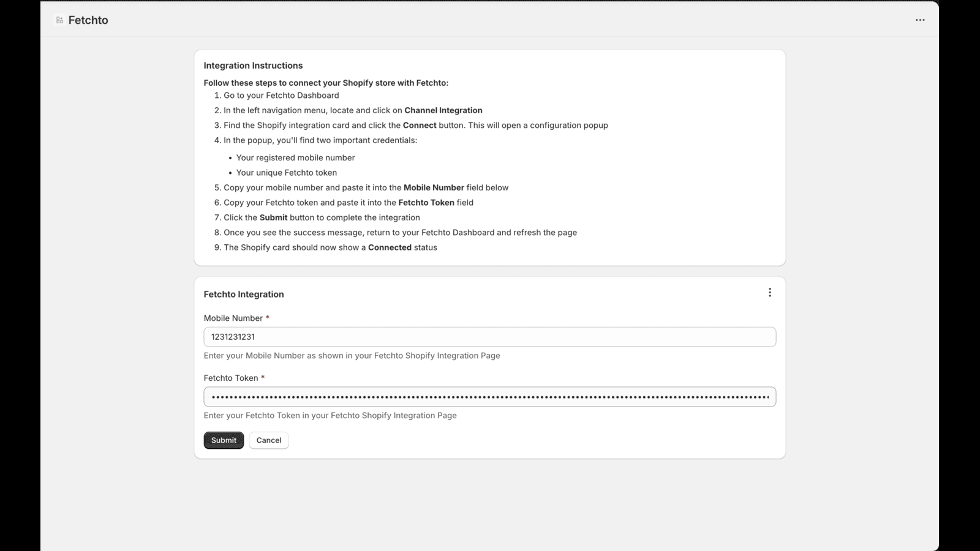Select the Integration Instructions card heading
The width and height of the screenshot is (980, 551).
point(253,66)
